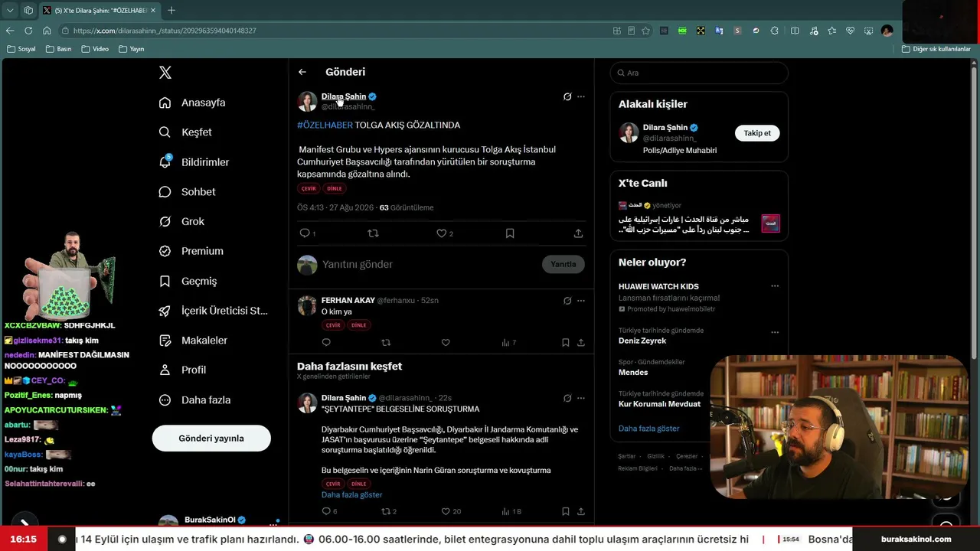
Task: Open more options on the main post
Action: [581, 96]
